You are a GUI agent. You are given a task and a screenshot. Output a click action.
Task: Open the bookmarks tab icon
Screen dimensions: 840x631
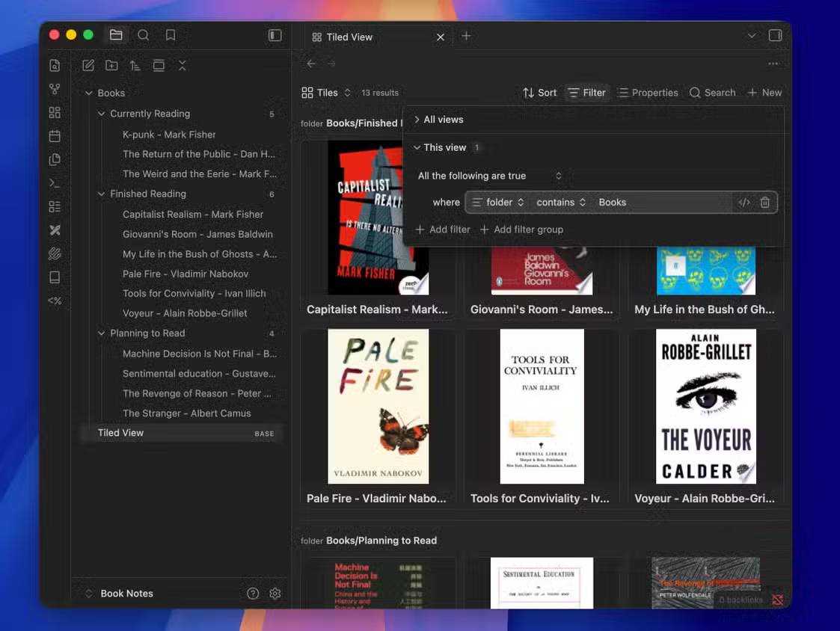pyautogui.click(x=171, y=35)
